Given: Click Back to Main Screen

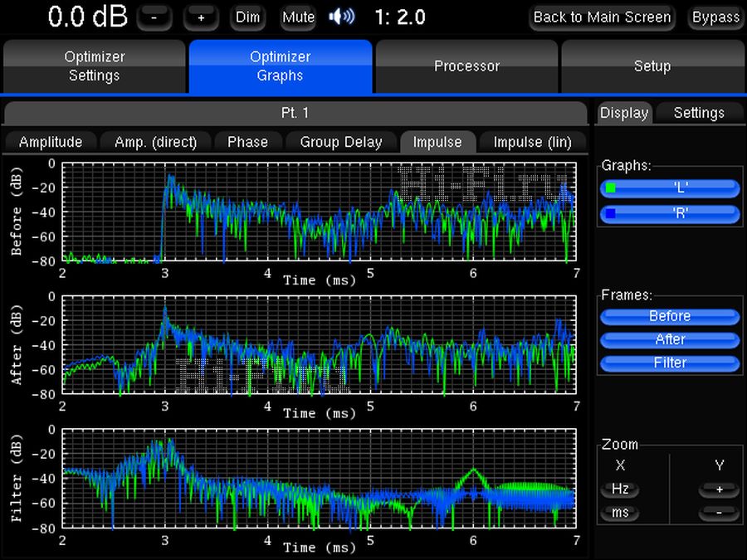Looking at the screenshot, I should pyautogui.click(x=602, y=17).
